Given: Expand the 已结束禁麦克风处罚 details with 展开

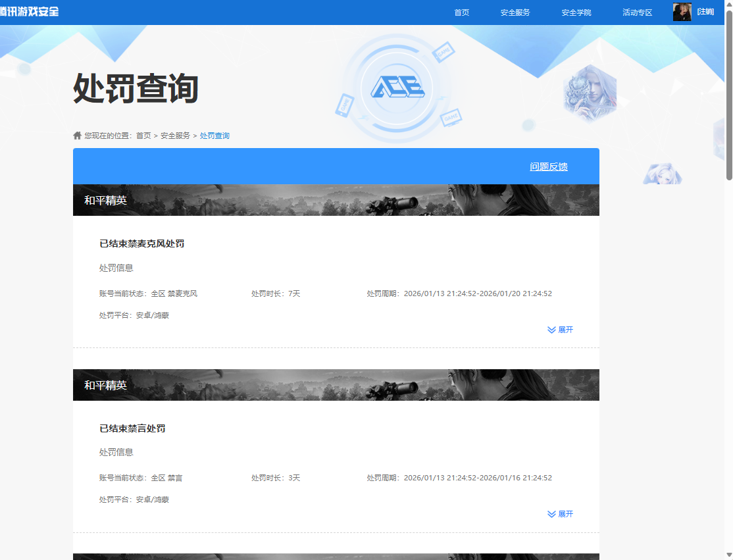Looking at the screenshot, I should (x=560, y=330).
